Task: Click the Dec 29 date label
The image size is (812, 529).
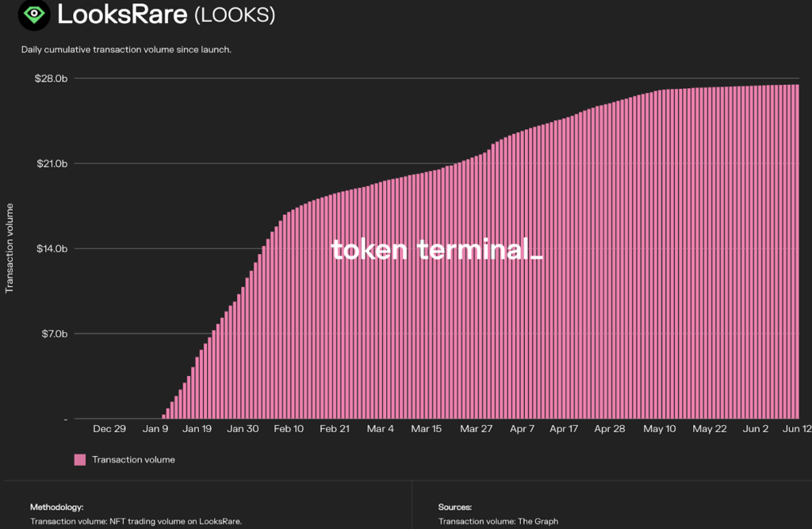Action: [109, 429]
